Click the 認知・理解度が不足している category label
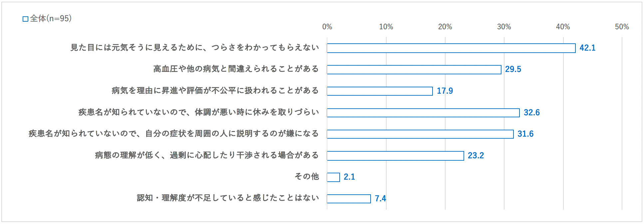644x224 pixels. tap(228, 198)
